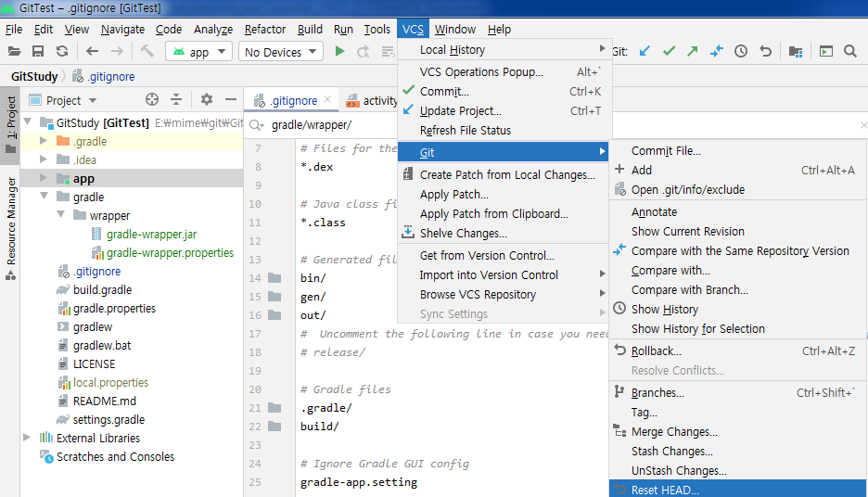
Task: Click Collapse All icon in Project panel
Action: point(176,99)
